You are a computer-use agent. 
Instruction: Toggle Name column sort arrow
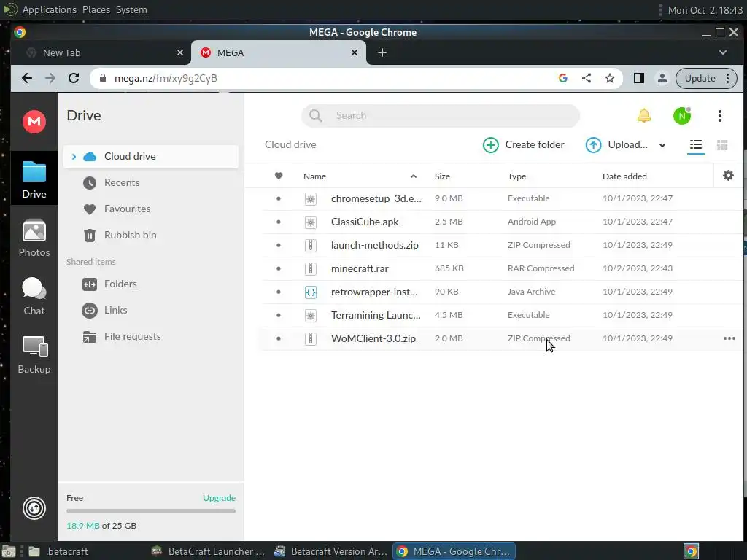click(x=414, y=176)
